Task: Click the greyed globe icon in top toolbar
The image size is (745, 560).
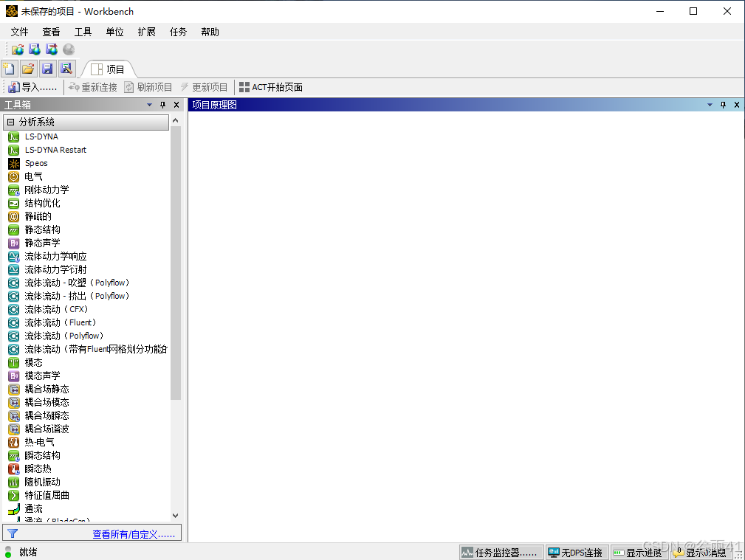Action: (69, 49)
